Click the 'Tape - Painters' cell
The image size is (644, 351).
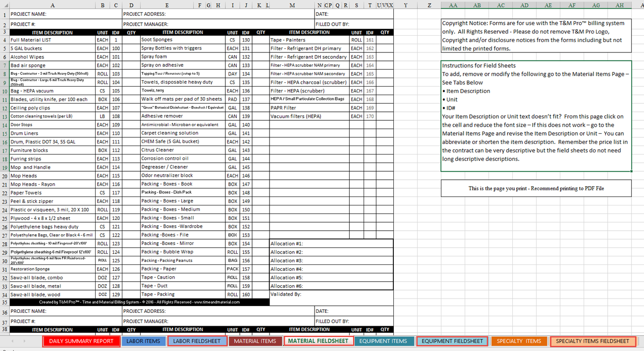point(309,40)
